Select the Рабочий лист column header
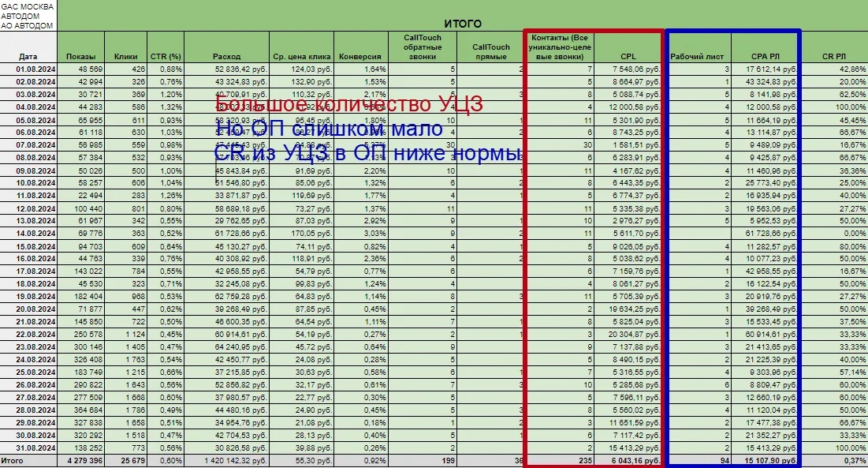 (x=698, y=57)
